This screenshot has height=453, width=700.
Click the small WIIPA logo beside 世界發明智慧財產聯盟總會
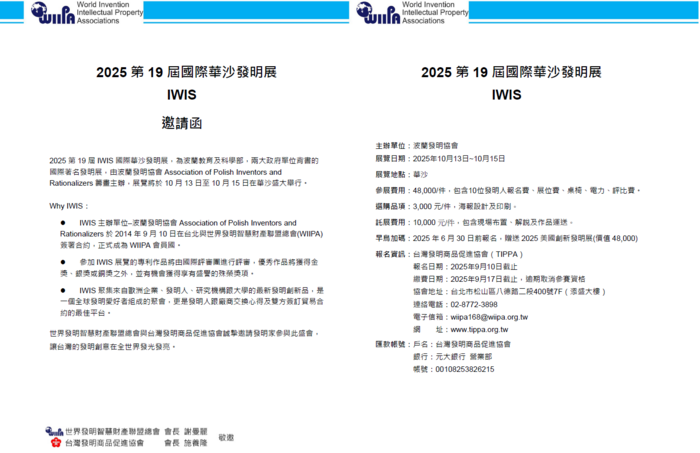point(54,431)
